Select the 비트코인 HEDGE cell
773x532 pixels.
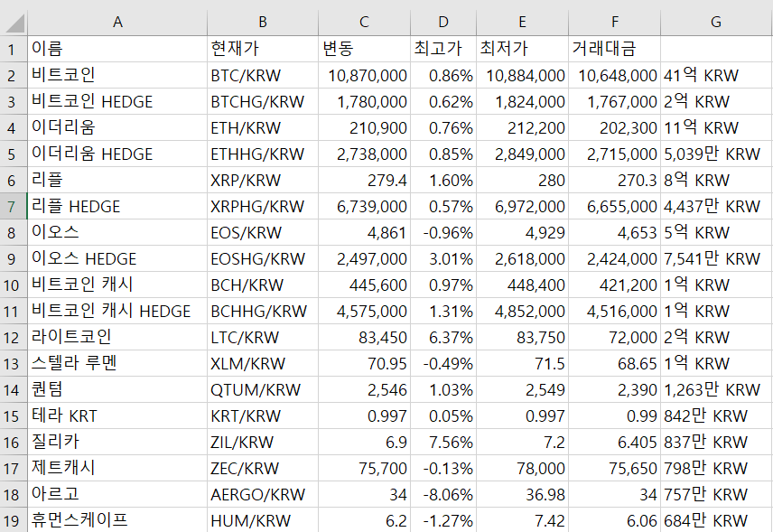[117, 101]
